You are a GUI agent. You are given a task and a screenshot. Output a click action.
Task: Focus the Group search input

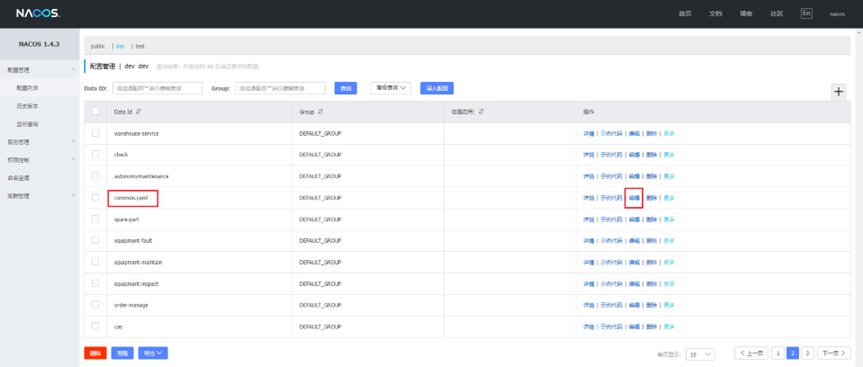click(x=280, y=88)
